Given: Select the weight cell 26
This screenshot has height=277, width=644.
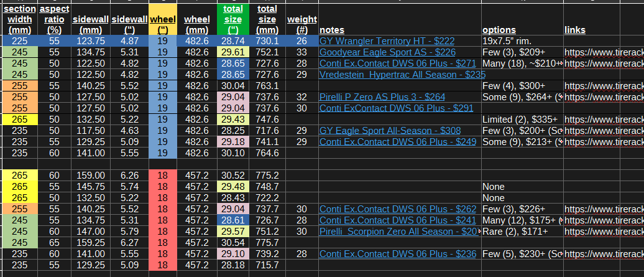Looking at the screenshot, I should 302,41.
